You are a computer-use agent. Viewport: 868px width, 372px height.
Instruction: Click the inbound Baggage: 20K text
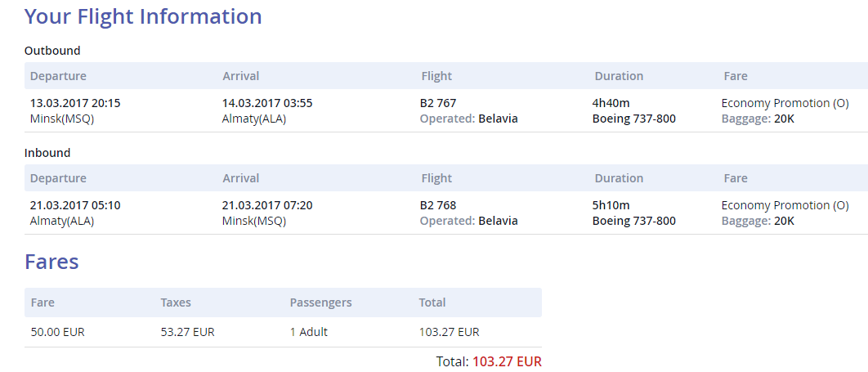coord(758,222)
